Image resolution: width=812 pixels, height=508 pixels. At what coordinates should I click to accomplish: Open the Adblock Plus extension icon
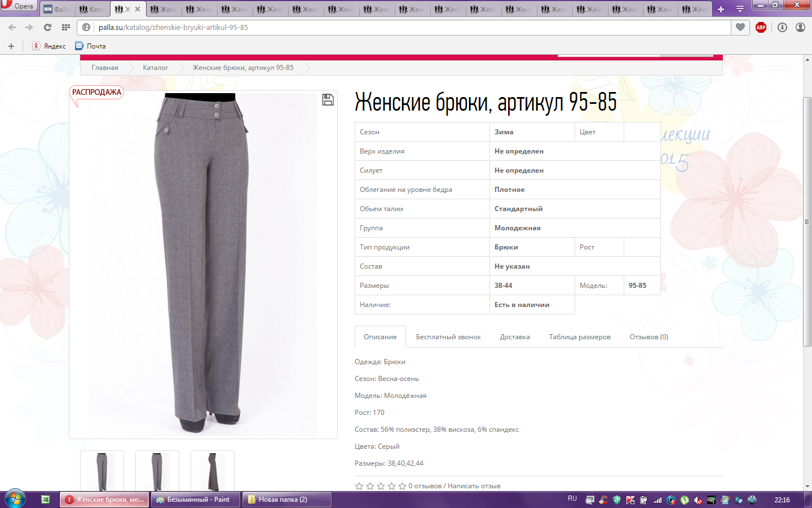761,27
